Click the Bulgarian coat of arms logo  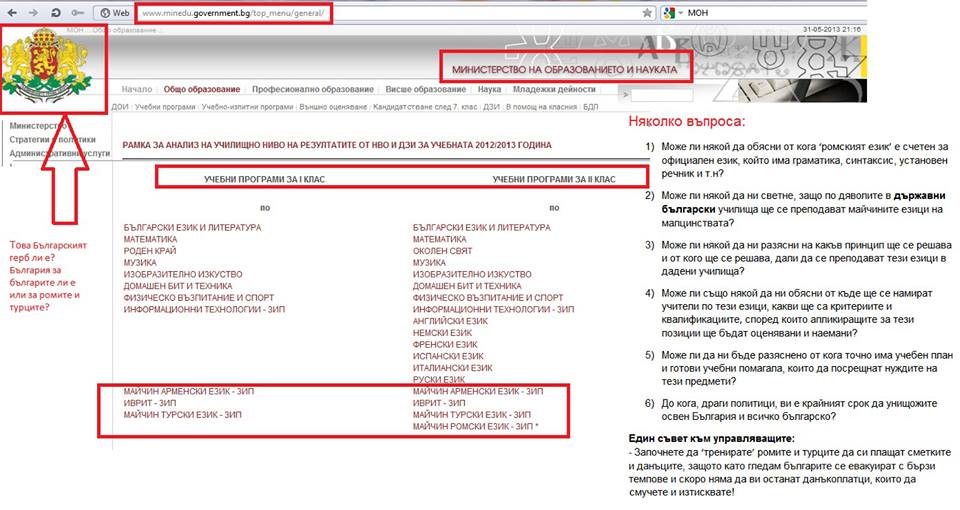click(x=47, y=66)
